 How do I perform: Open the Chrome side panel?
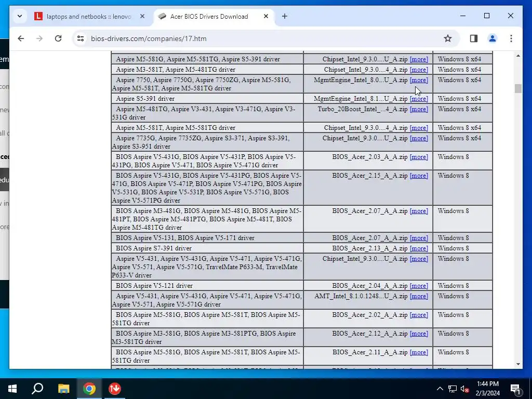(474, 38)
